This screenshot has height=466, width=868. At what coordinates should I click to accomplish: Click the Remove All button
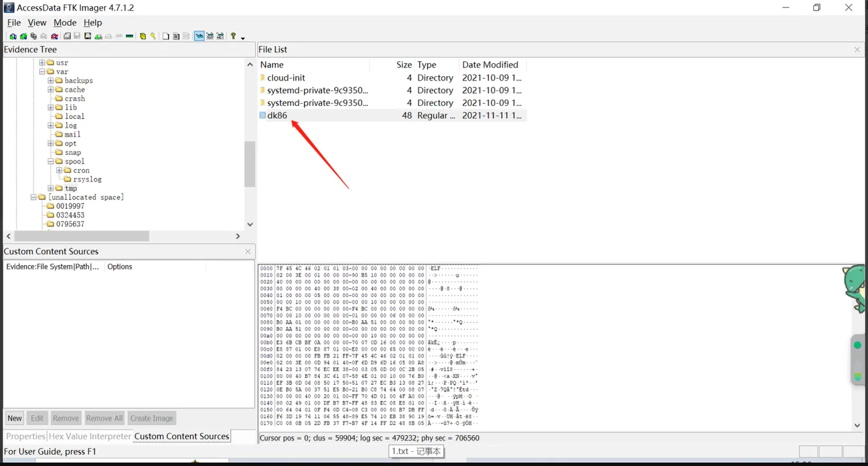(104, 418)
